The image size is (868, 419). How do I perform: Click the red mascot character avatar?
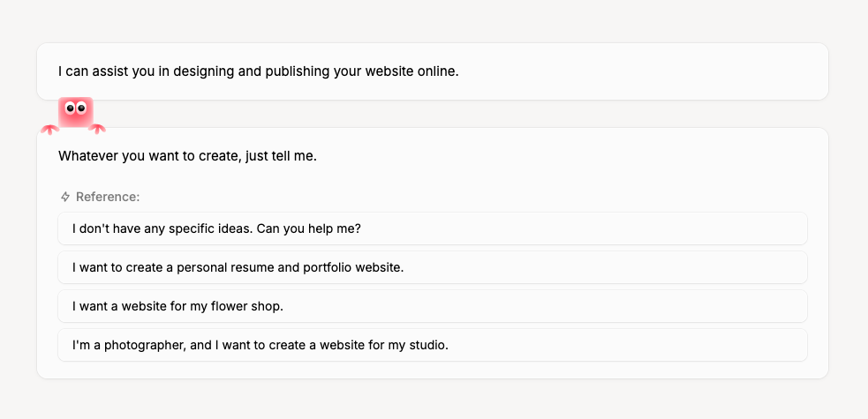click(75, 114)
